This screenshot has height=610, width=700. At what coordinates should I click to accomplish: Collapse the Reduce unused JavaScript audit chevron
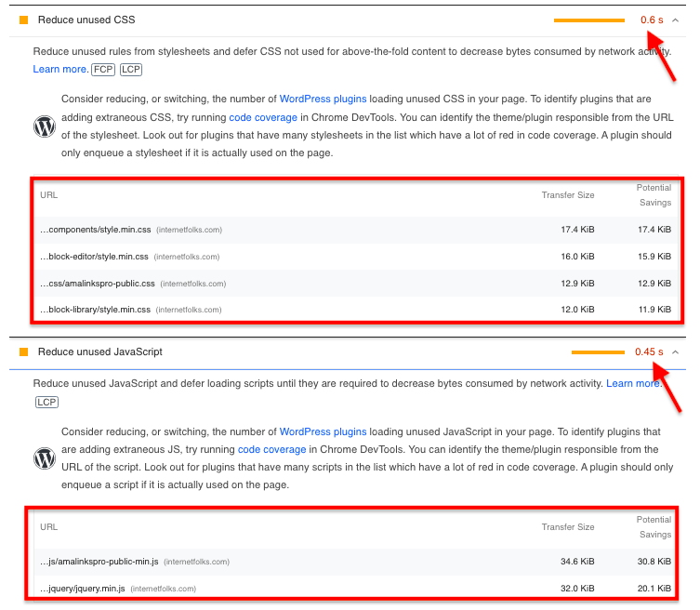676,352
